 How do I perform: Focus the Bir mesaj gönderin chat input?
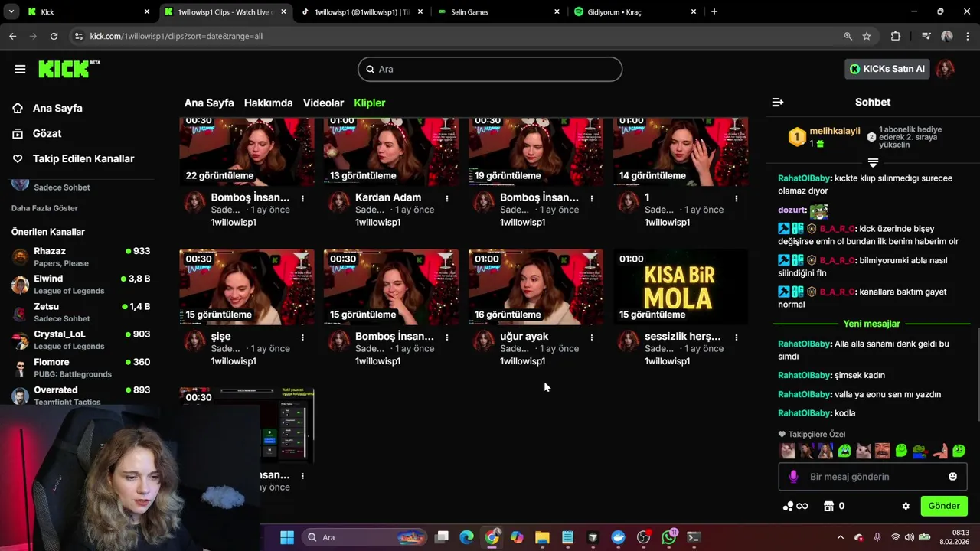[873, 476]
